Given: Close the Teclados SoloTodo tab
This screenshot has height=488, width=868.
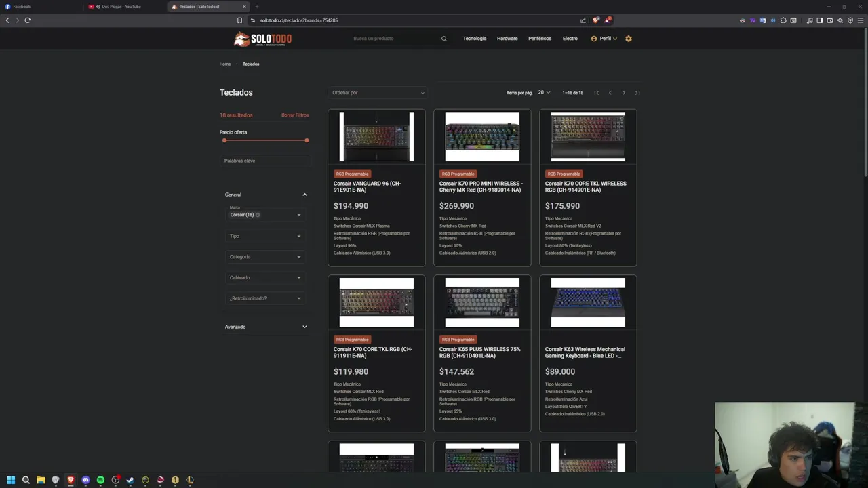Looking at the screenshot, I should (244, 7).
